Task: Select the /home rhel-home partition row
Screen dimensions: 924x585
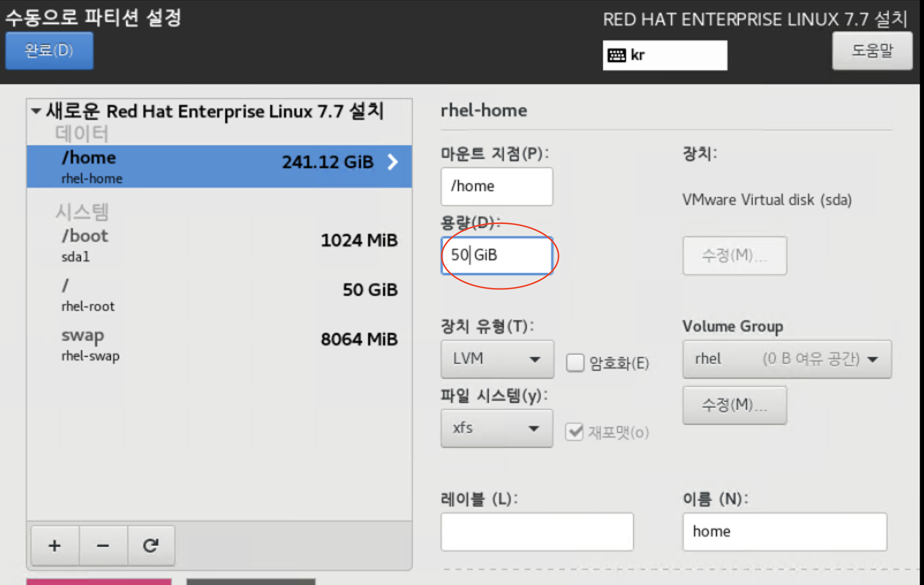Action: coord(219,166)
